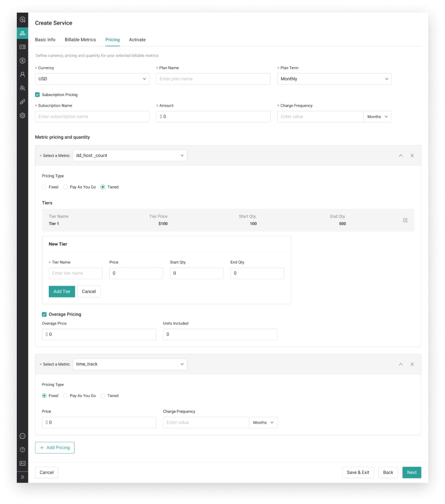The height and width of the screenshot is (504, 445).
Task: Expand the sidebar with double-arrow icon
Action: [22, 477]
